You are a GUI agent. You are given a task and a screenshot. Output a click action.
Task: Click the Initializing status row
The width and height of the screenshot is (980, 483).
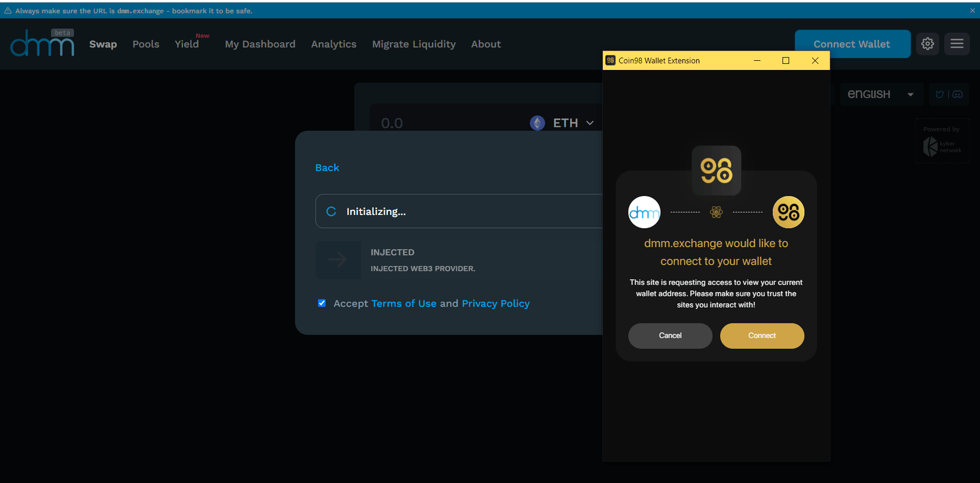(x=459, y=211)
